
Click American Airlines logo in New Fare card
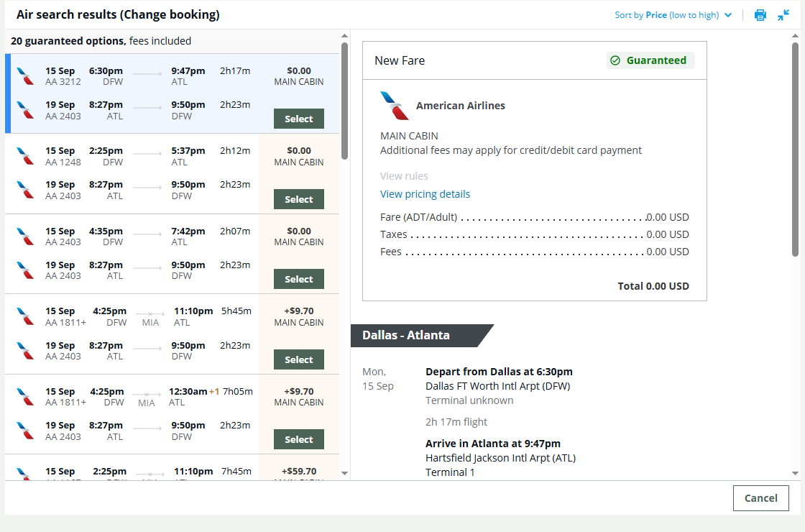[x=395, y=105]
